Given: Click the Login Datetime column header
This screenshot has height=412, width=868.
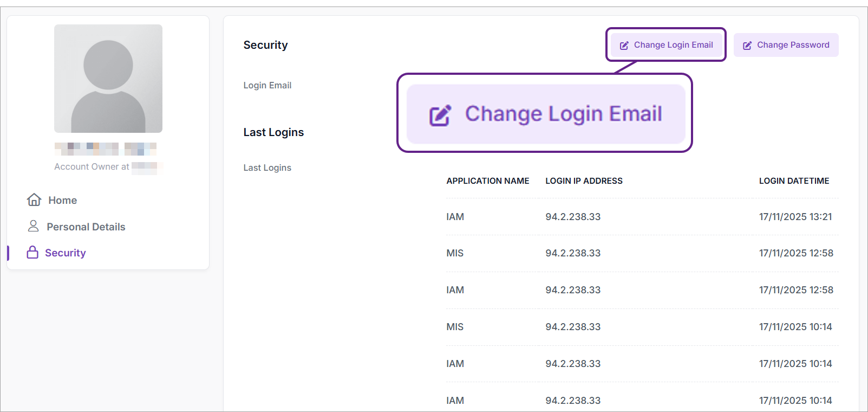Looking at the screenshot, I should point(794,181).
